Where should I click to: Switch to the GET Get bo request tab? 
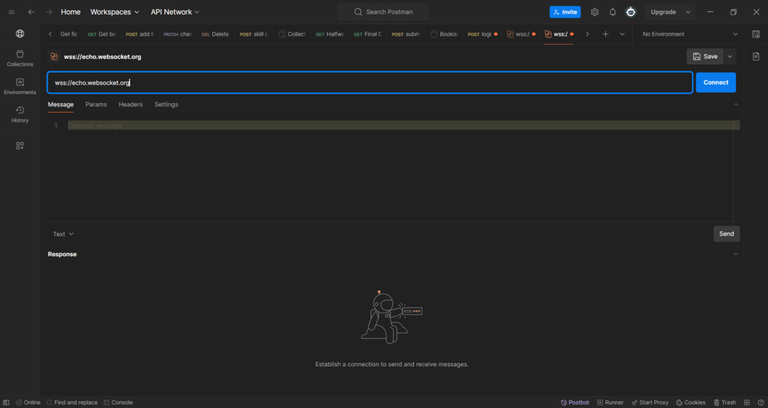[101, 34]
